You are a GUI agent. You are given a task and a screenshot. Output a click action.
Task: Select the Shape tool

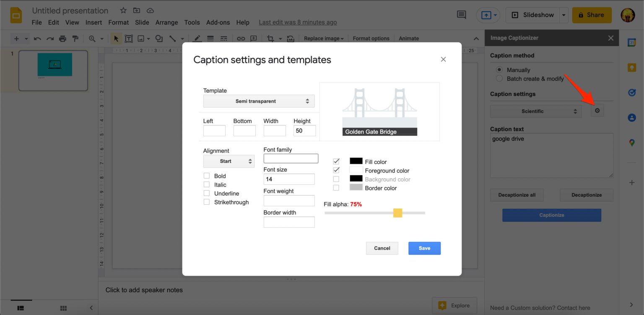[x=158, y=38]
